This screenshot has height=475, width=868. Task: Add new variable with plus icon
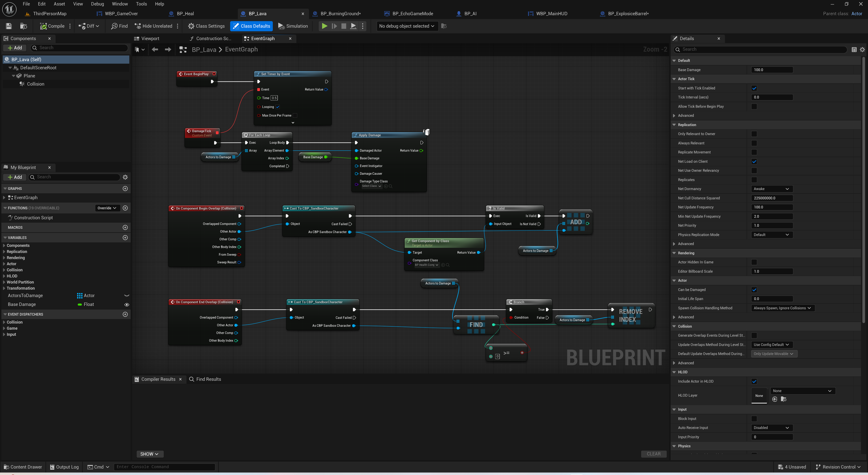click(x=125, y=238)
